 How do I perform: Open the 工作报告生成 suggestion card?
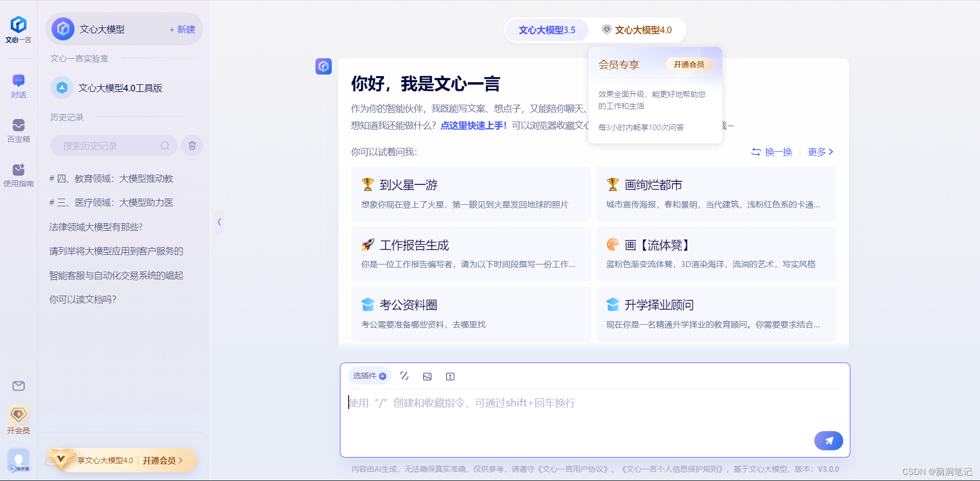pos(471,254)
